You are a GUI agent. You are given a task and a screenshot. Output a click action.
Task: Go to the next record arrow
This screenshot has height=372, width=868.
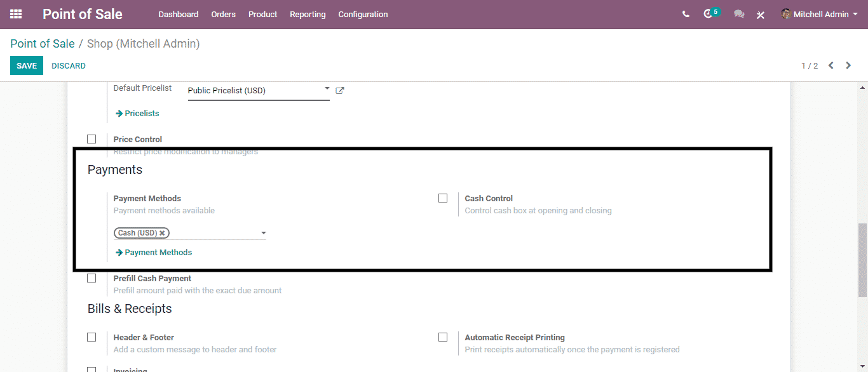[x=848, y=65]
